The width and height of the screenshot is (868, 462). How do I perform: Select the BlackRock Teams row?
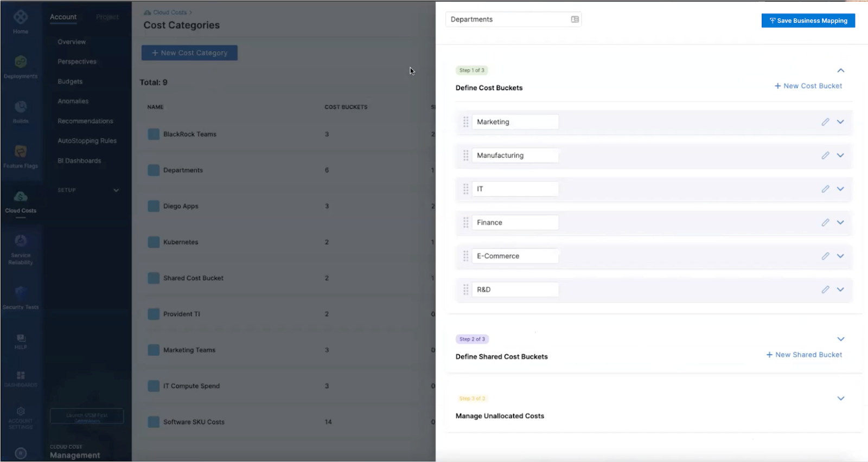(x=288, y=134)
